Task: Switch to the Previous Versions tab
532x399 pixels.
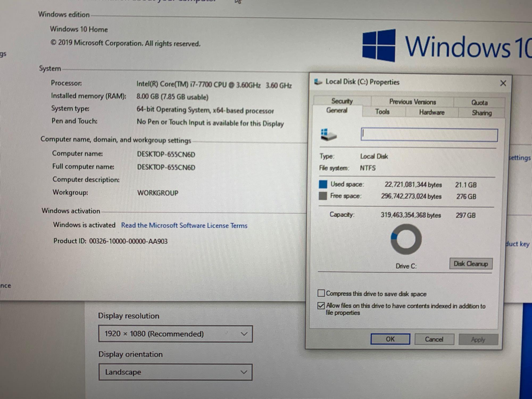Action: pos(413,102)
